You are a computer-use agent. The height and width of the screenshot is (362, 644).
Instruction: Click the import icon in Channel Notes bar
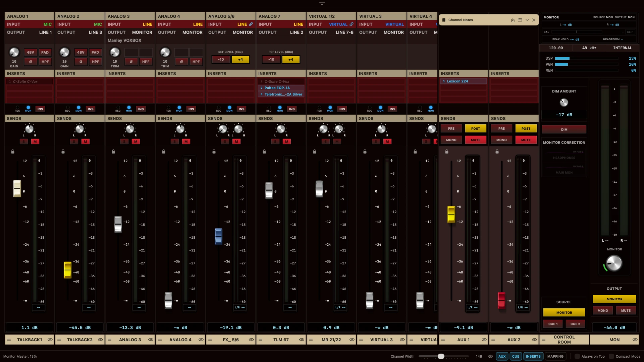(x=513, y=20)
